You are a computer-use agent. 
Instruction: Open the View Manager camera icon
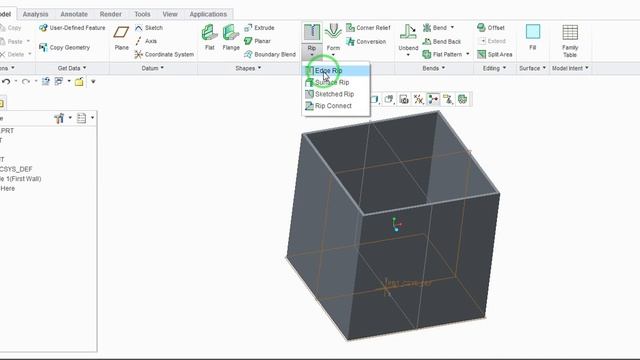point(404,99)
